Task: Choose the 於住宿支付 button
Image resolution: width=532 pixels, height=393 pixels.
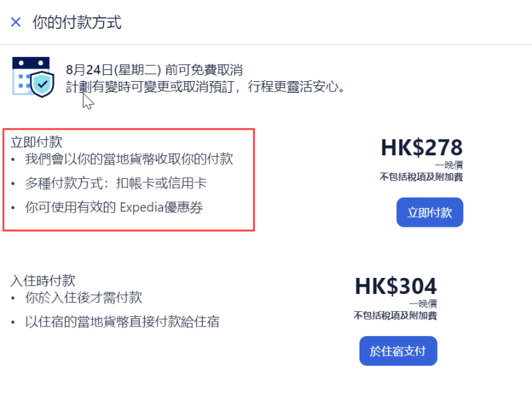Action: tap(398, 351)
